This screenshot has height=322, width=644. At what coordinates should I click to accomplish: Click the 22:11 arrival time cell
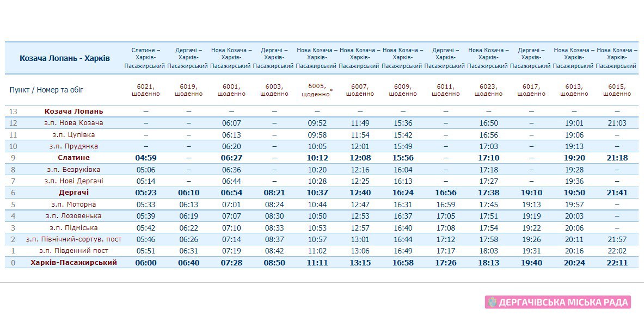pos(617,263)
